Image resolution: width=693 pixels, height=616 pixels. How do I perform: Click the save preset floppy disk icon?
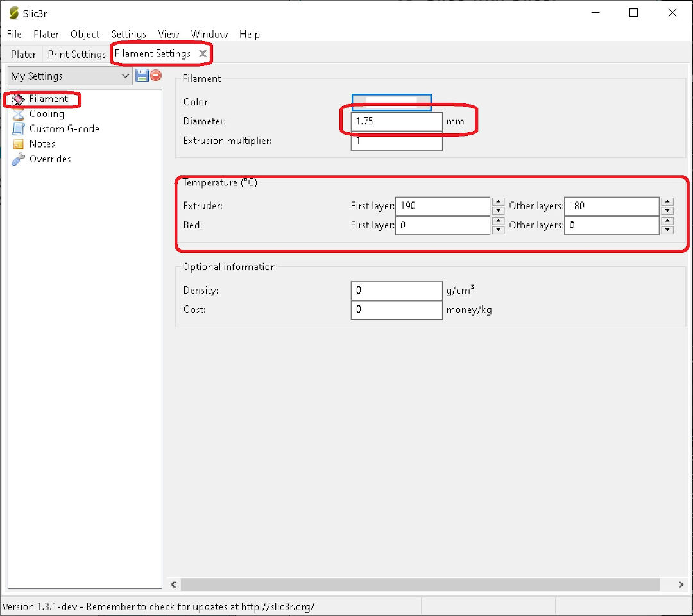(142, 76)
